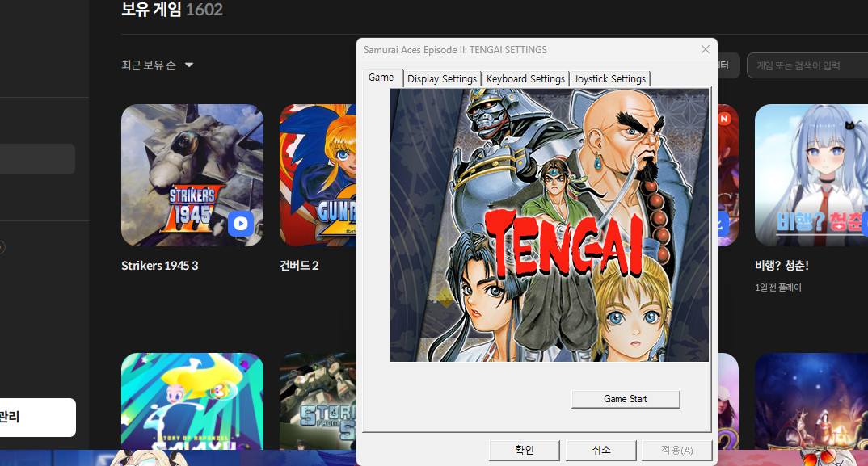Expand the 최근 보유 순 sort dropdown

point(158,65)
